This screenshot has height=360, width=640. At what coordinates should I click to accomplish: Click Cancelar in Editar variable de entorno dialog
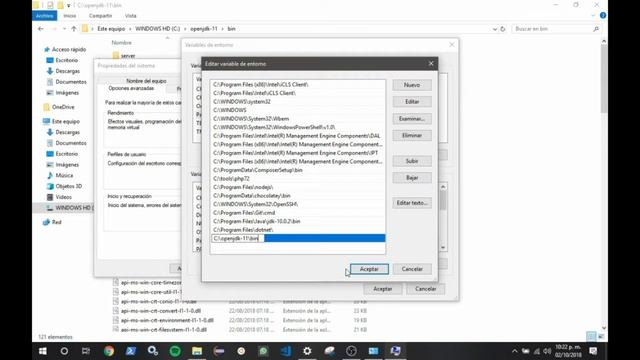(x=412, y=269)
